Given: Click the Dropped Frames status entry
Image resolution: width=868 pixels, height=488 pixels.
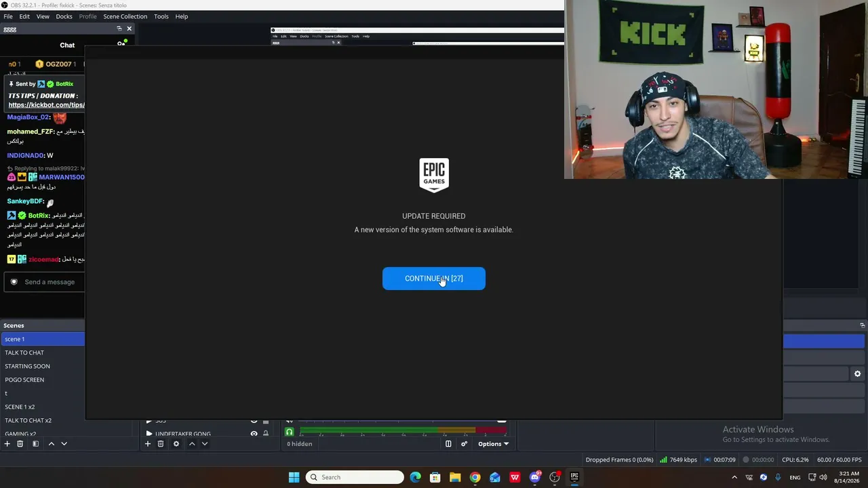Looking at the screenshot, I should point(619,460).
